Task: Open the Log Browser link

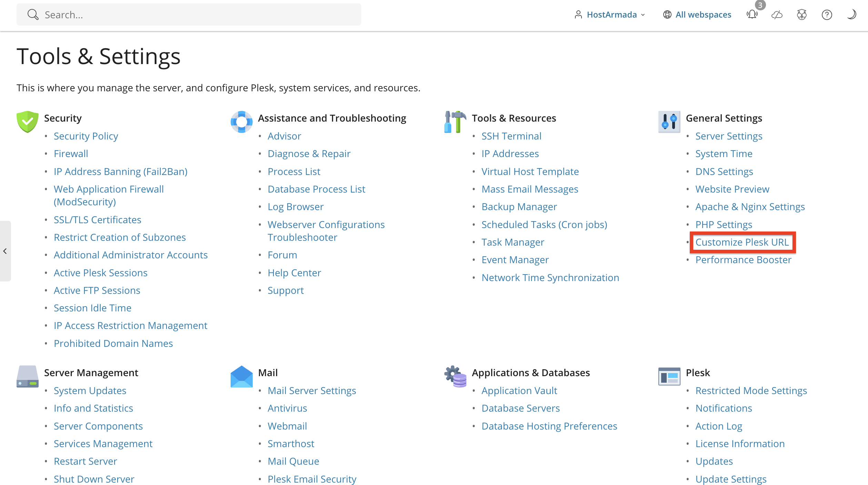Action: coord(296,207)
